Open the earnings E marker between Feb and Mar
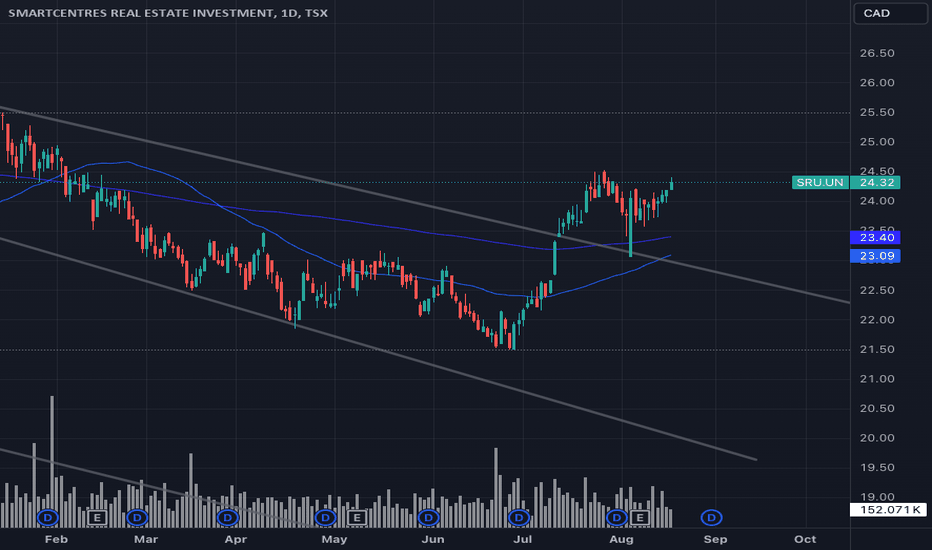Image resolution: width=932 pixels, height=550 pixels. tap(97, 518)
